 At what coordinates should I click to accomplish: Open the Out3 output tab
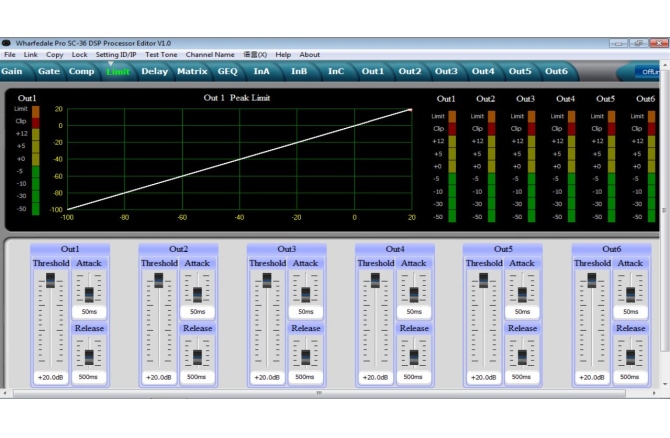pyautogui.click(x=446, y=71)
